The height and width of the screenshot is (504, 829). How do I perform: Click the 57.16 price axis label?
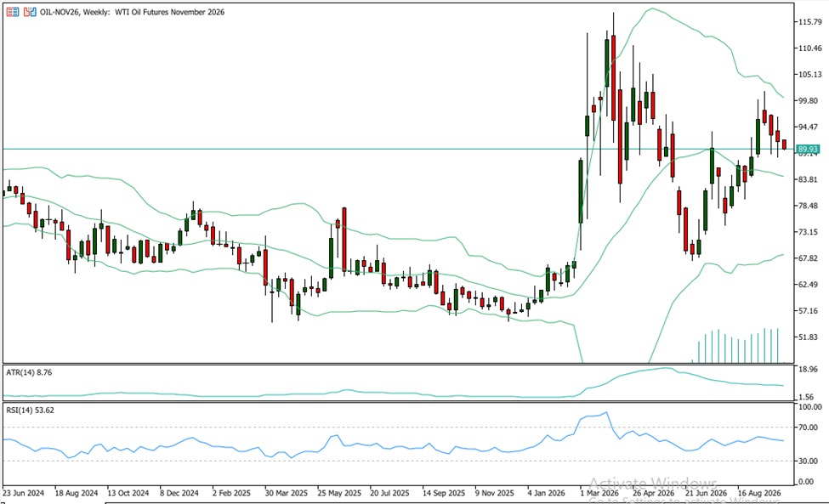809,310
